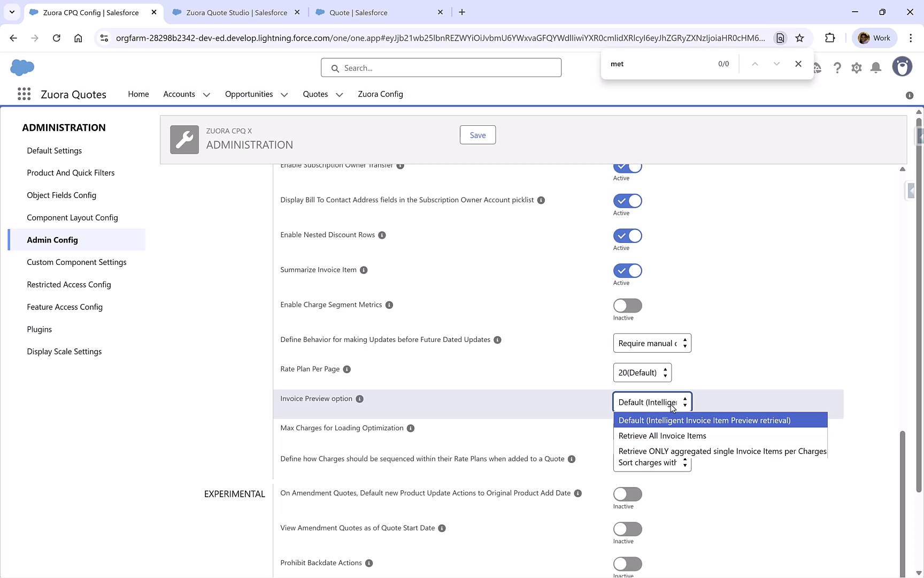The width and height of the screenshot is (924, 578).
Task: Click Home in the navigation bar
Action: [x=138, y=94]
